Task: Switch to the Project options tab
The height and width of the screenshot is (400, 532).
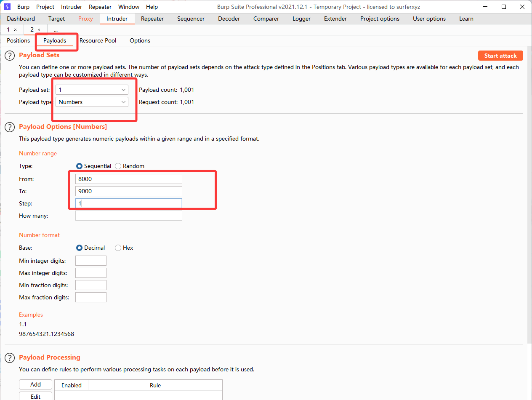Action: tap(380, 19)
